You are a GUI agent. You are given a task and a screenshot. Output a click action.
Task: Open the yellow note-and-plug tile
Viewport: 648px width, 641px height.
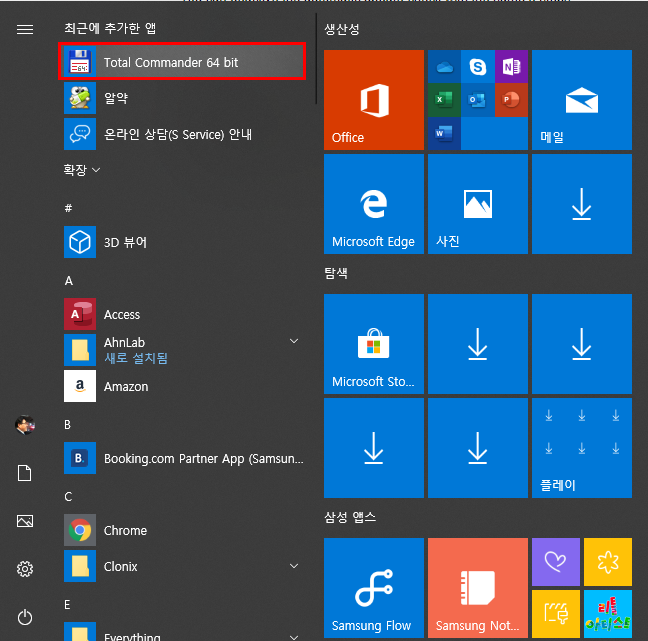tap(556, 614)
